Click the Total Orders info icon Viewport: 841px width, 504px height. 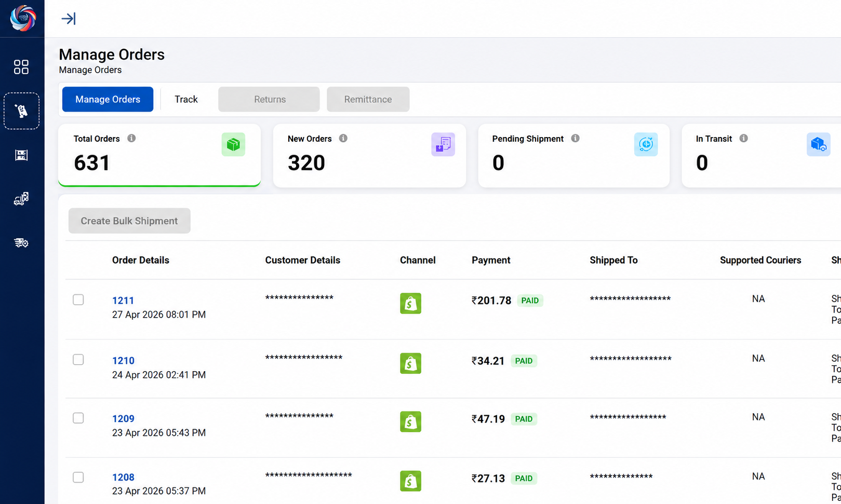pyautogui.click(x=131, y=138)
